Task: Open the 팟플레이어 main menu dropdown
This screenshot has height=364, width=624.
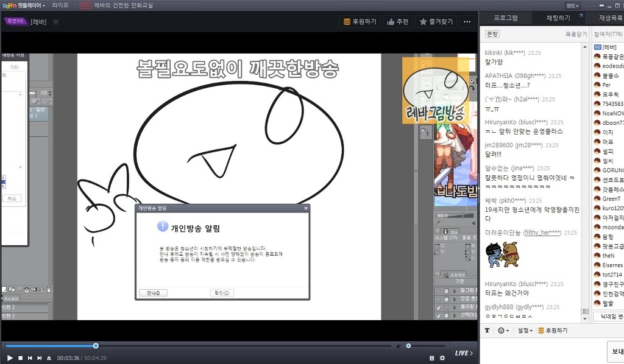Action: (x=24, y=5)
